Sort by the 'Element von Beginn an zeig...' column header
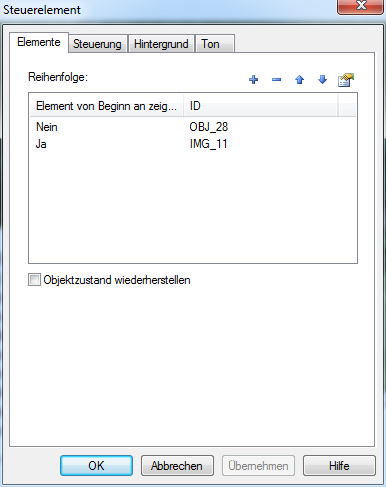386x487 pixels. coord(107,106)
